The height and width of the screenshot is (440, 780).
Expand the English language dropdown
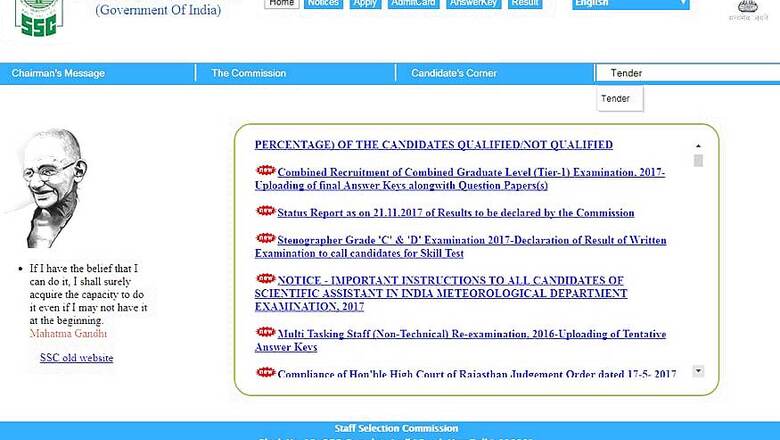pos(631,4)
